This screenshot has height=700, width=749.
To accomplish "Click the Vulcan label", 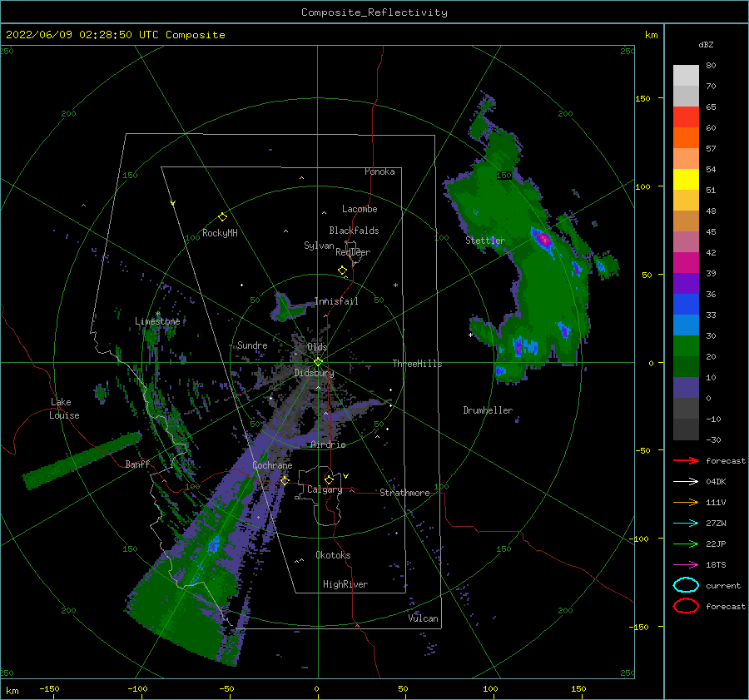I will [423, 618].
